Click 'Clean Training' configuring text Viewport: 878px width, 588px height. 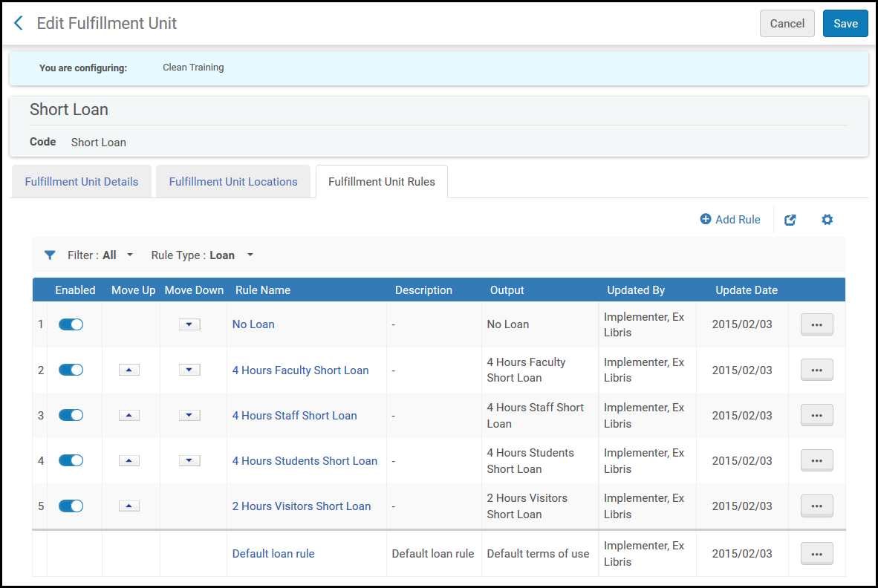[x=193, y=67]
